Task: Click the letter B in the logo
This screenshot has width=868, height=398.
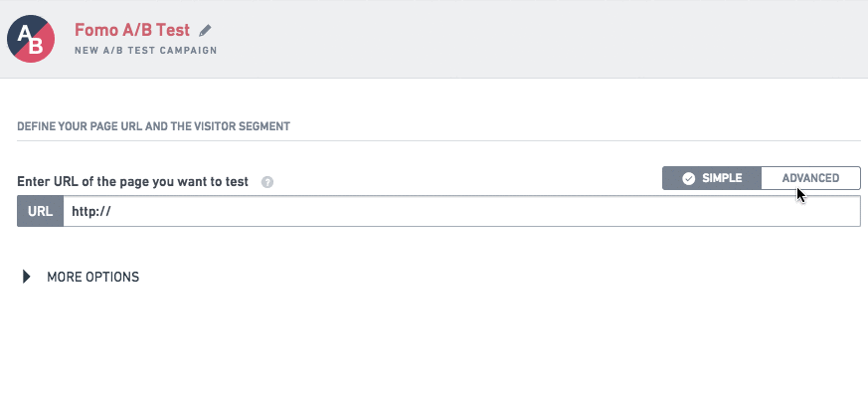Action: click(37, 47)
